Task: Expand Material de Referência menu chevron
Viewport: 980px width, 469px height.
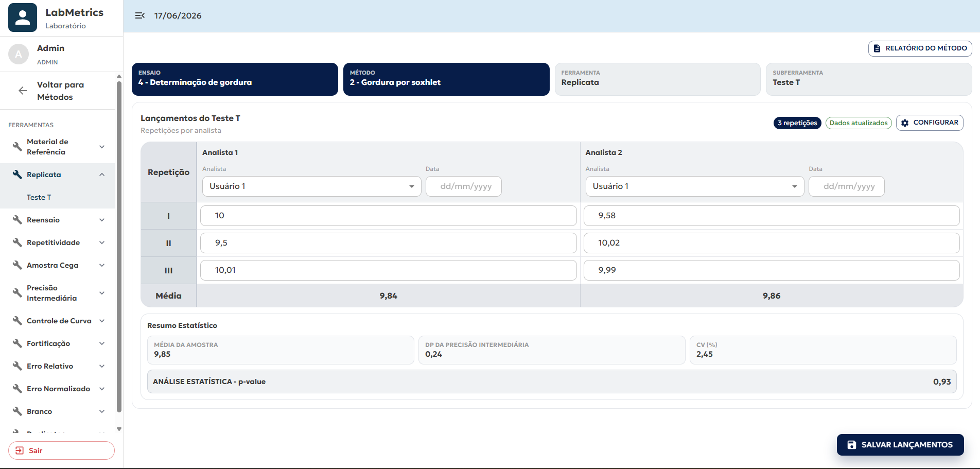Action: click(102, 147)
